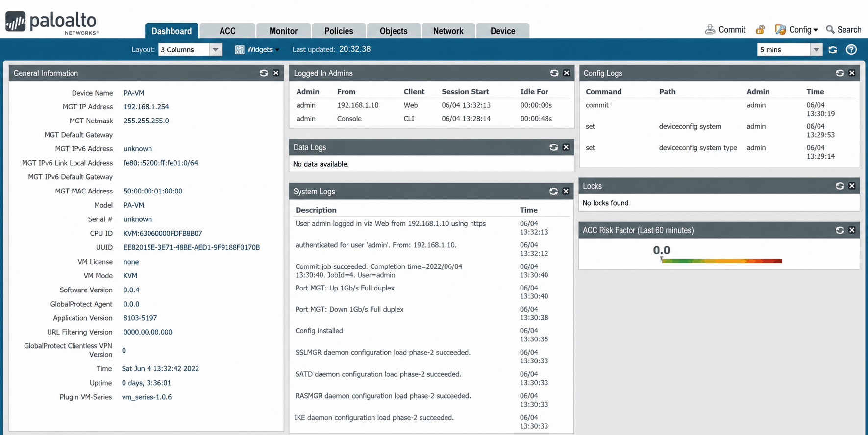Refresh the Logged In Admins widget
The image size is (868, 435).
tap(554, 73)
